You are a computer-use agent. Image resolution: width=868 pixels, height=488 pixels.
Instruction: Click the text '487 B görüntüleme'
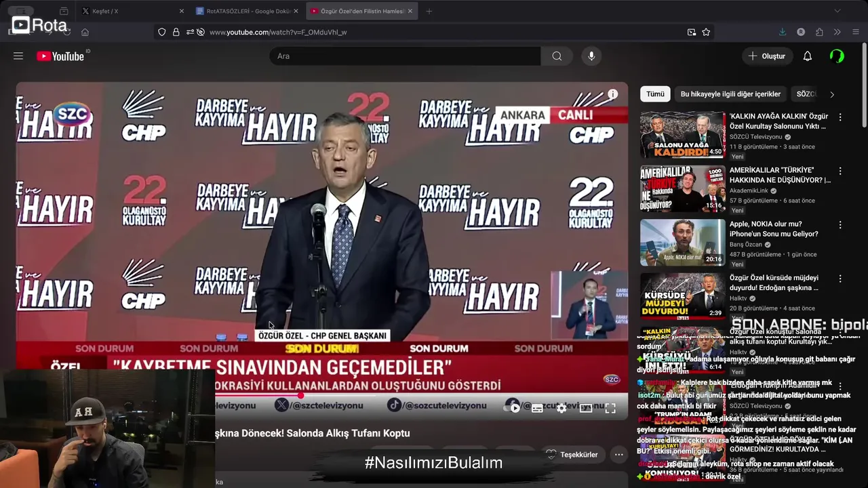pos(755,255)
